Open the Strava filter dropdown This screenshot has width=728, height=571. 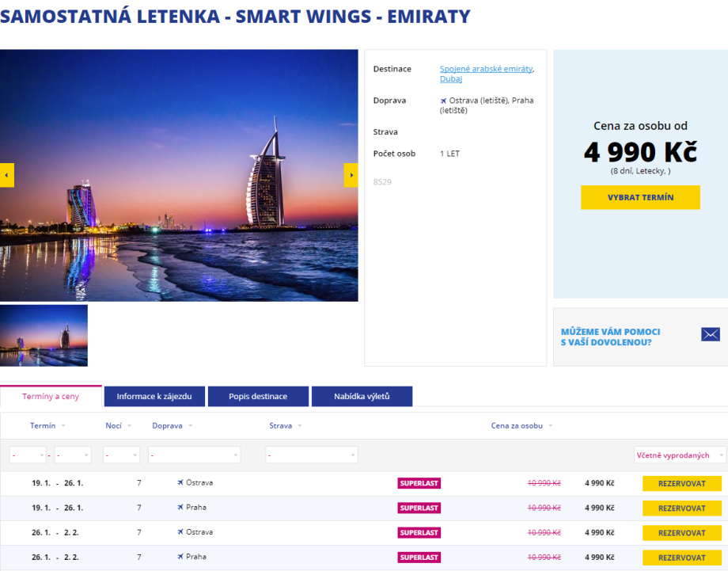pos(312,455)
